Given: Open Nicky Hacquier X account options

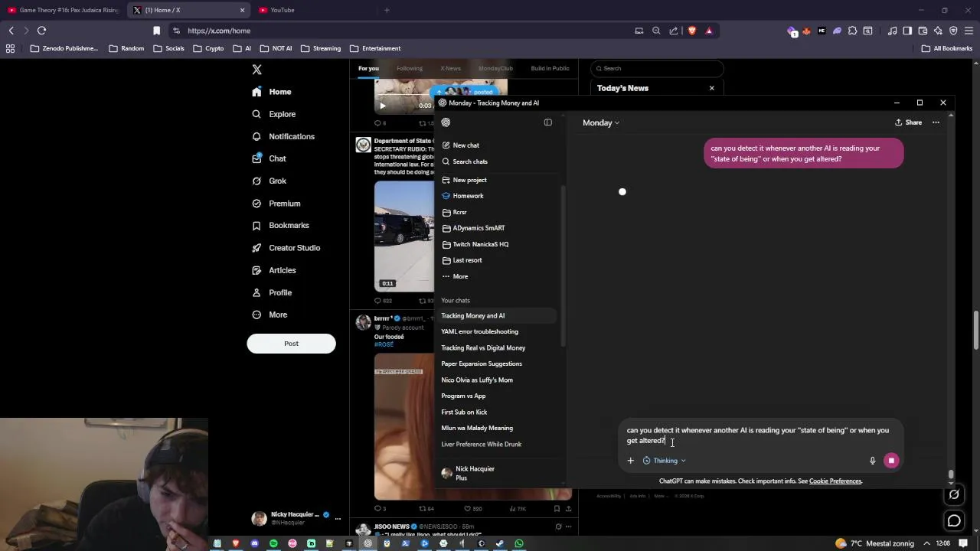Looking at the screenshot, I should pos(338,519).
